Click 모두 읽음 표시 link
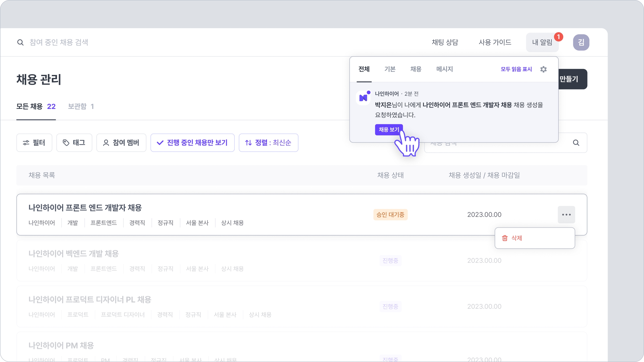This screenshot has height=362, width=644. 516,69
